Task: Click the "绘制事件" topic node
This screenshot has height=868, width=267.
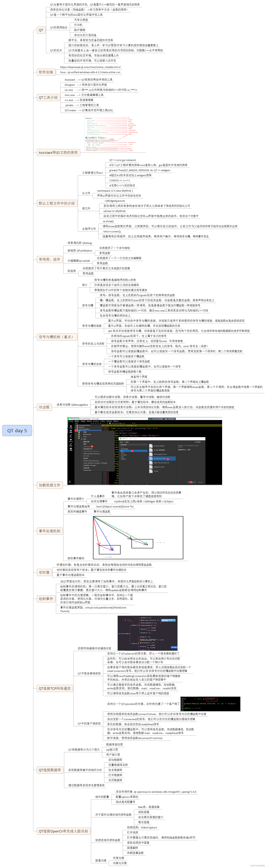Action: coord(46,598)
